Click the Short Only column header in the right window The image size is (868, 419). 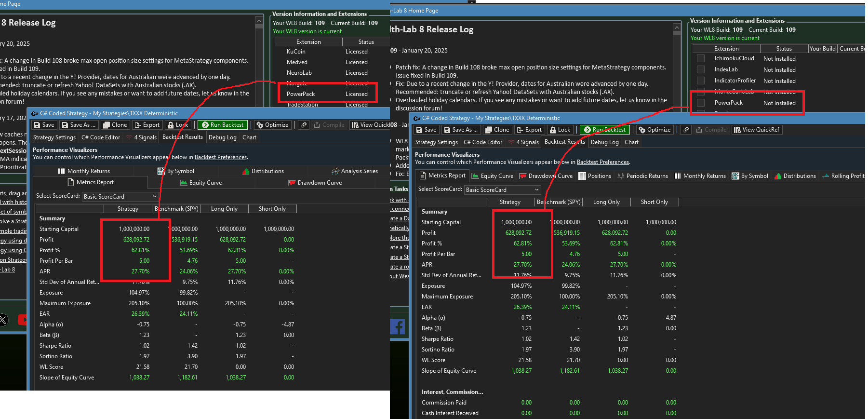point(654,202)
